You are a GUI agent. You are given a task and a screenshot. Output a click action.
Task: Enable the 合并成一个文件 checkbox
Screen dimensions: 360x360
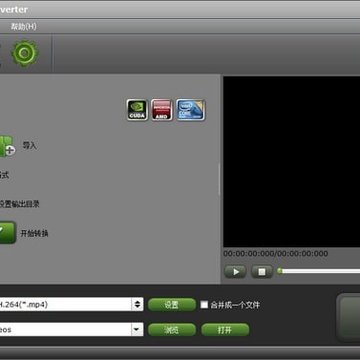[204, 305]
